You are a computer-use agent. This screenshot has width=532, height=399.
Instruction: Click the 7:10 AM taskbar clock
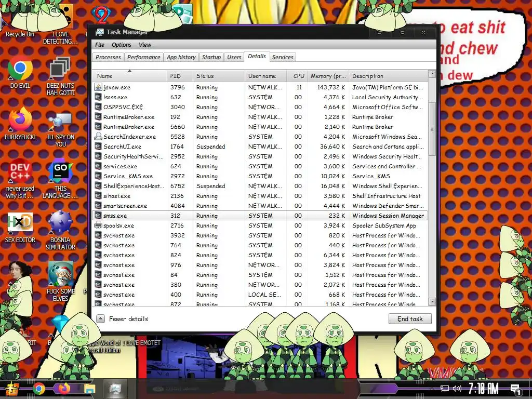[484, 389]
